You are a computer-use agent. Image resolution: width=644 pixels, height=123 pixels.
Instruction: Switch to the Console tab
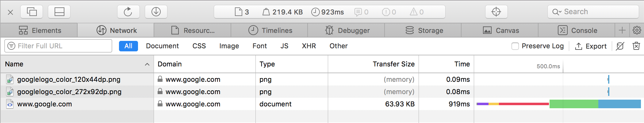(577, 30)
